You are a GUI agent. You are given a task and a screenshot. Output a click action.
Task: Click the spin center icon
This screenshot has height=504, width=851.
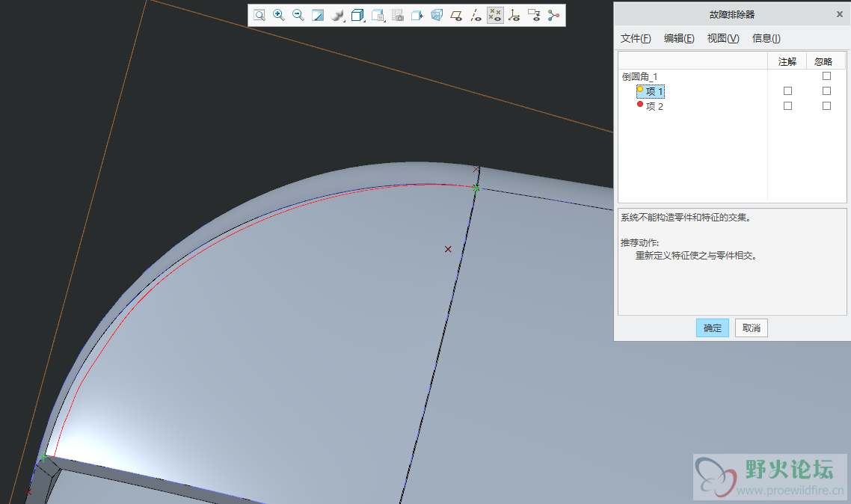click(x=553, y=15)
